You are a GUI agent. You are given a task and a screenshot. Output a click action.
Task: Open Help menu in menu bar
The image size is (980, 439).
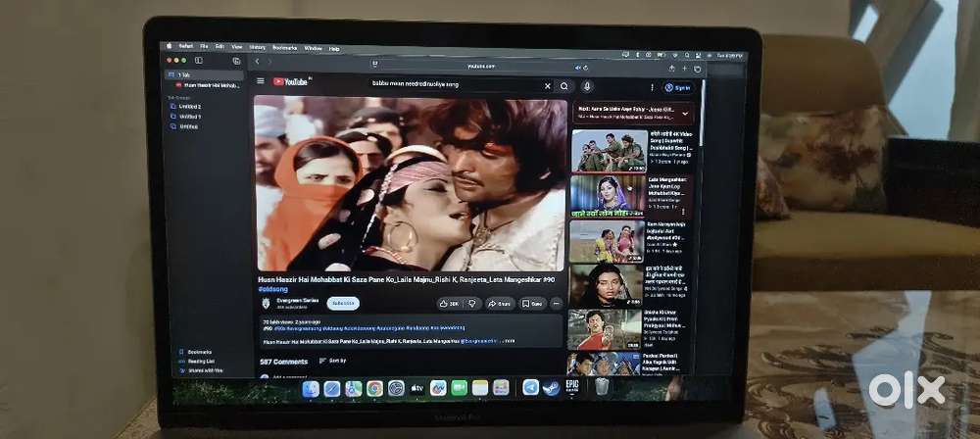pyautogui.click(x=334, y=49)
